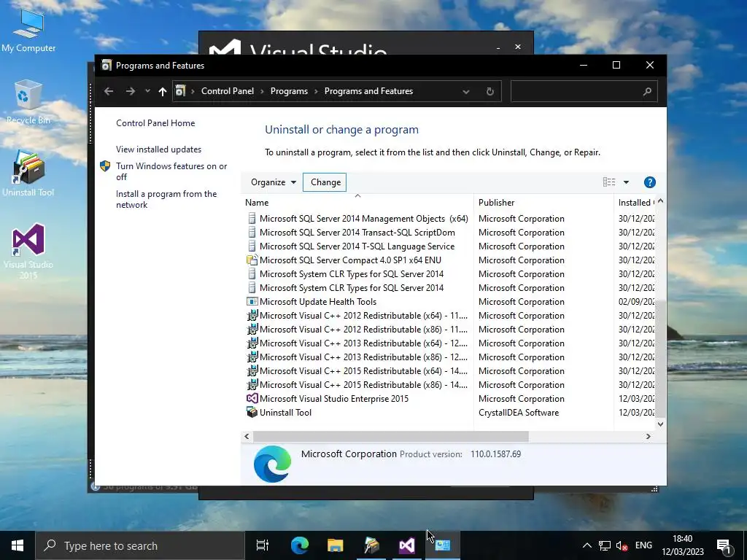Click the horizontal scrollbar right arrow
The height and width of the screenshot is (560, 747).
pyautogui.click(x=648, y=436)
